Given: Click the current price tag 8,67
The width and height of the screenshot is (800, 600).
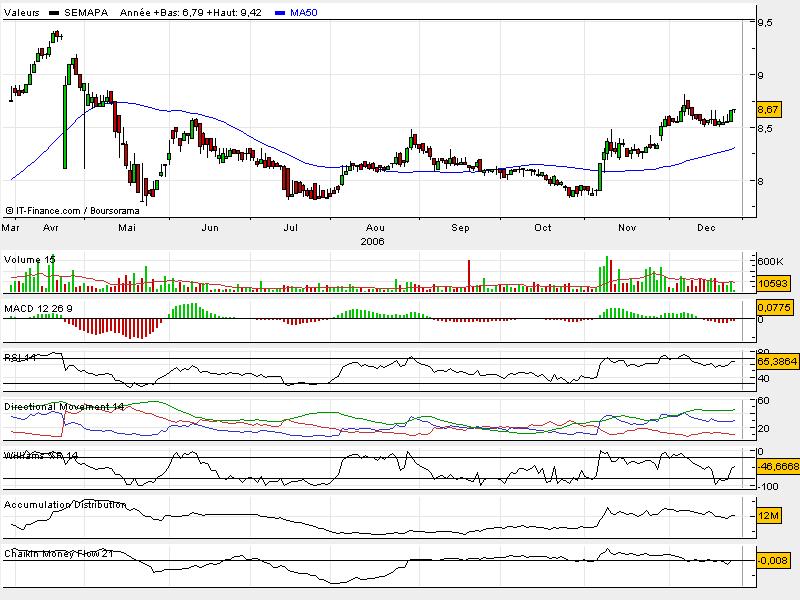Looking at the screenshot, I should point(768,110).
